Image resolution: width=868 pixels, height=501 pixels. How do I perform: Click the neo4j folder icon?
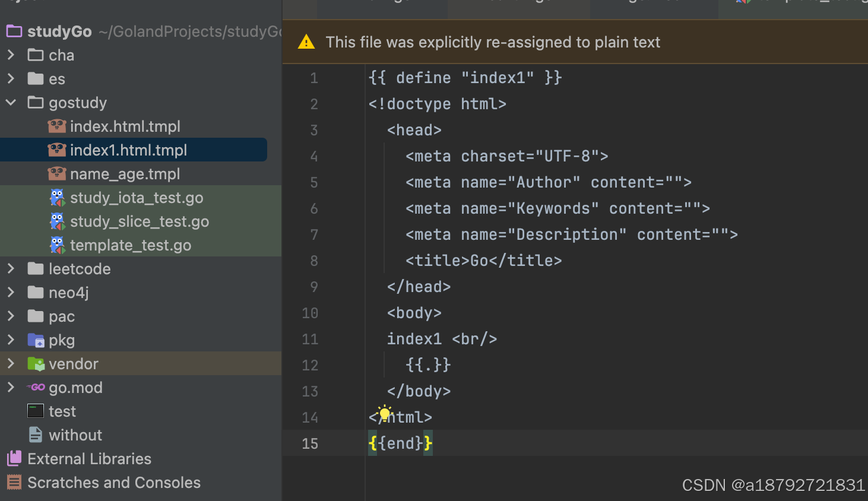(36, 293)
